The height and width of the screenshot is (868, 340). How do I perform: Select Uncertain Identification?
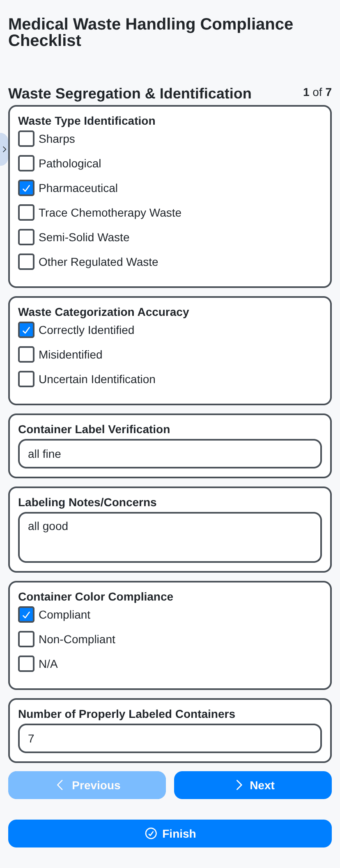click(x=26, y=379)
